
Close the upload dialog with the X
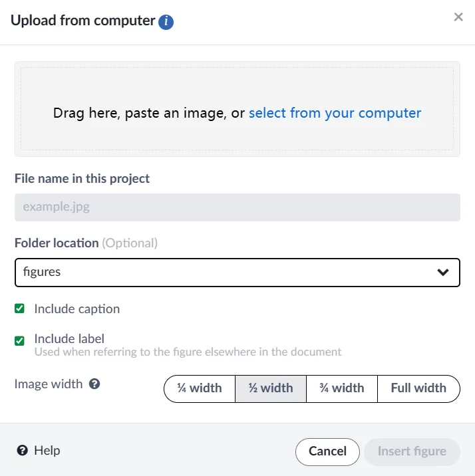(458, 17)
